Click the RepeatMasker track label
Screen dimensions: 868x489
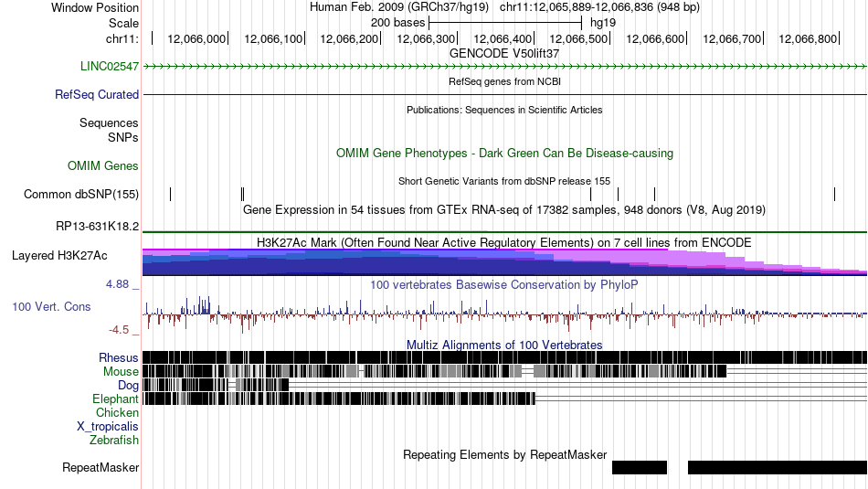click(x=101, y=468)
